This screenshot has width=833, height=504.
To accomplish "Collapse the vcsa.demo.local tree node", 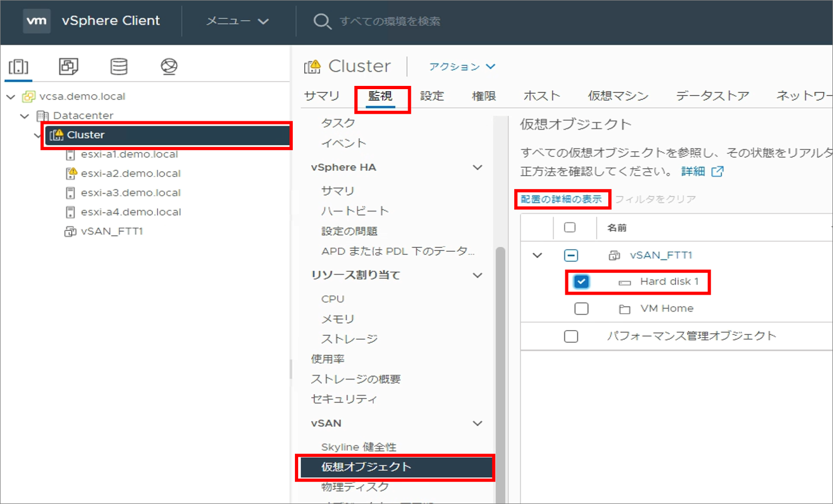I will click(11, 97).
